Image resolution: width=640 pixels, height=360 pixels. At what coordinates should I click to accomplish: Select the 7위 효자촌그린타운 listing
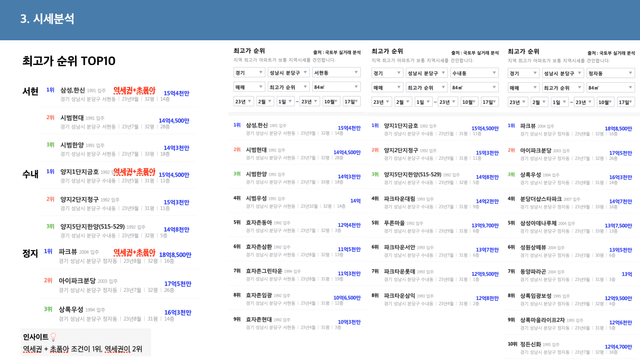coord(297,275)
